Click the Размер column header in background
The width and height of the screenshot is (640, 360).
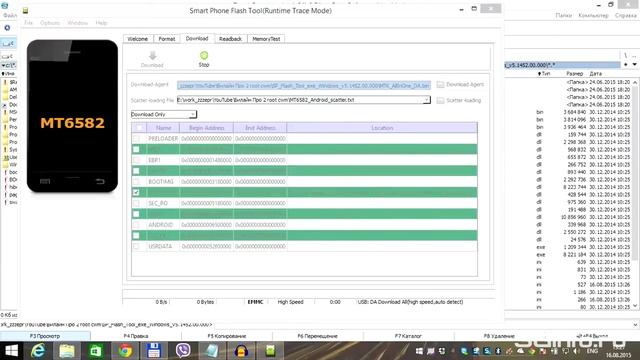[575, 73]
